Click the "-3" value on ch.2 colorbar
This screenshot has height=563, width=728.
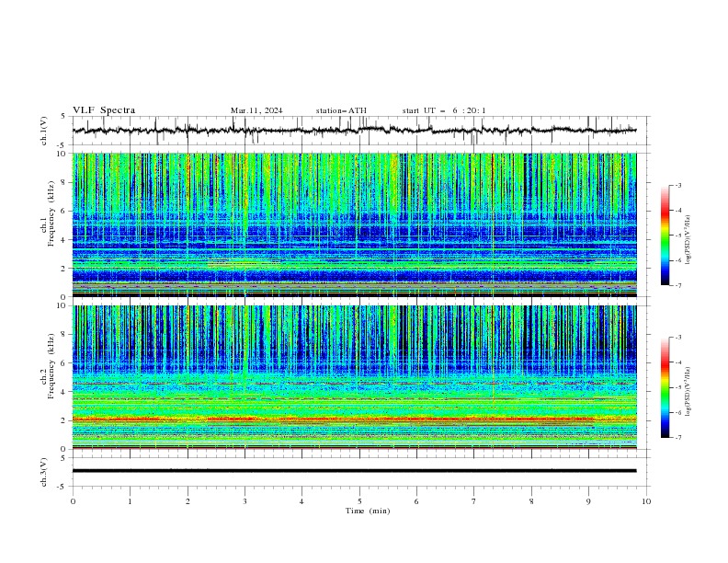point(678,338)
